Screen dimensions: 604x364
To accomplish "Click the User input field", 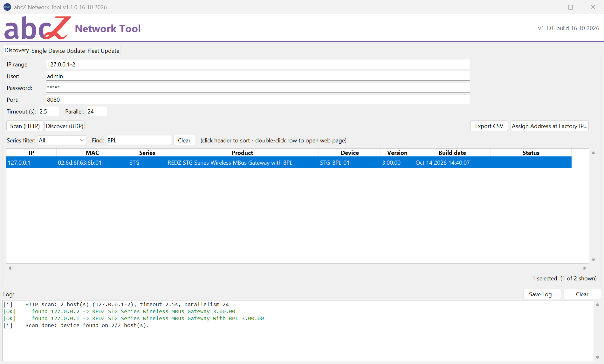I will (258, 76).
